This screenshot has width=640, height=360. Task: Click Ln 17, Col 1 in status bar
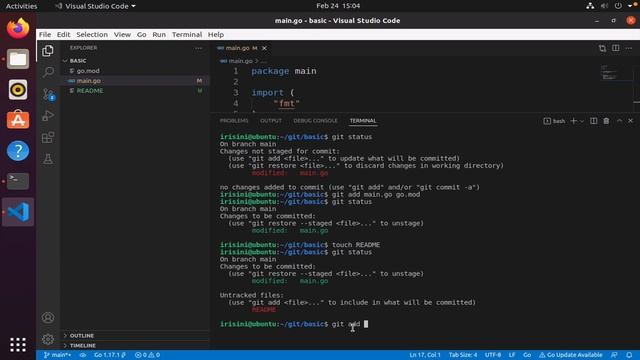coord(425,355)
